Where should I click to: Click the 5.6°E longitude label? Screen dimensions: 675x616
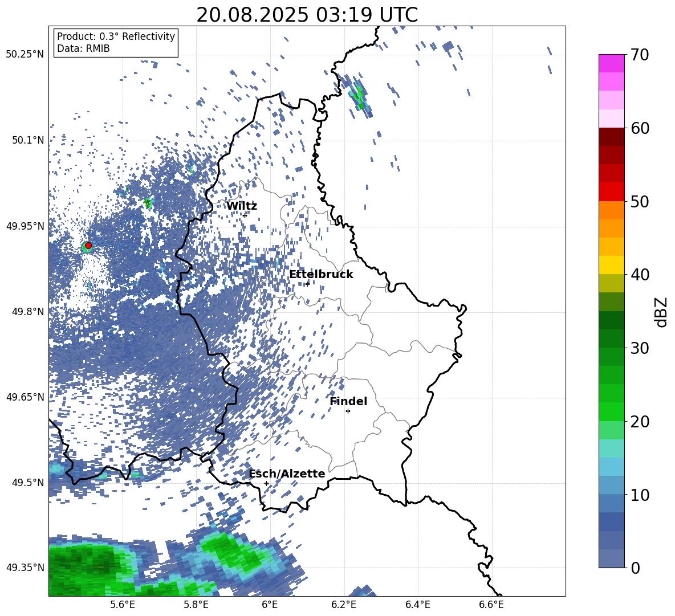[122, 605]
